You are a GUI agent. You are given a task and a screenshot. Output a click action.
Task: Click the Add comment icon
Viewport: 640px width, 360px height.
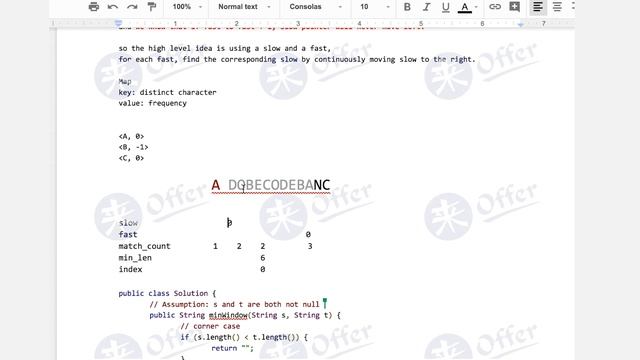(x=514, y=7)
